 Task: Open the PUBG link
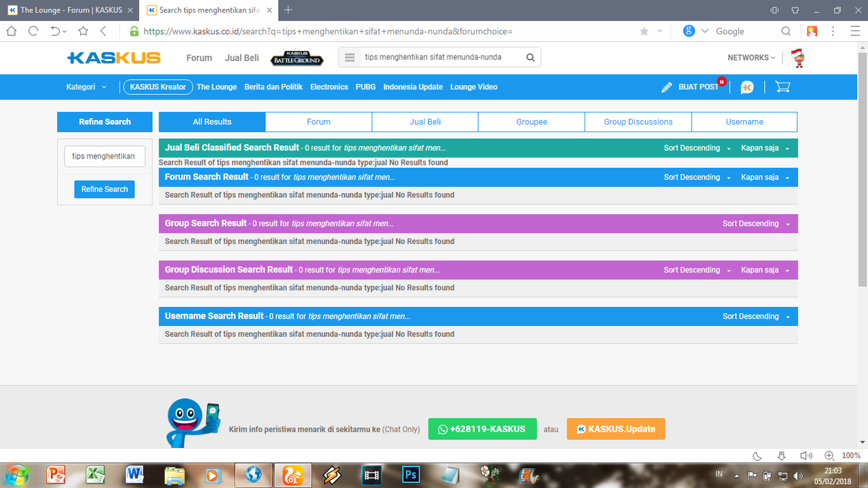coord(366,87)
